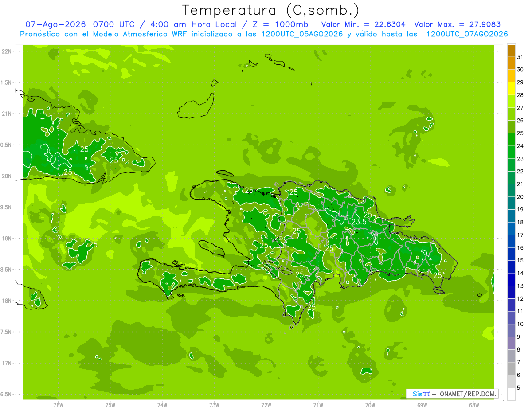Click the white swatch below colorbar value 5
The width and height of the screenshot is (532, 411).
tap(511, 394)
